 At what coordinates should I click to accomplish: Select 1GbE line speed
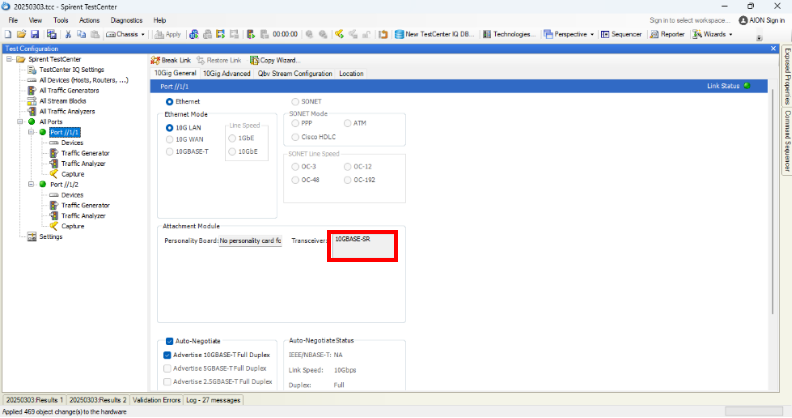232,138
